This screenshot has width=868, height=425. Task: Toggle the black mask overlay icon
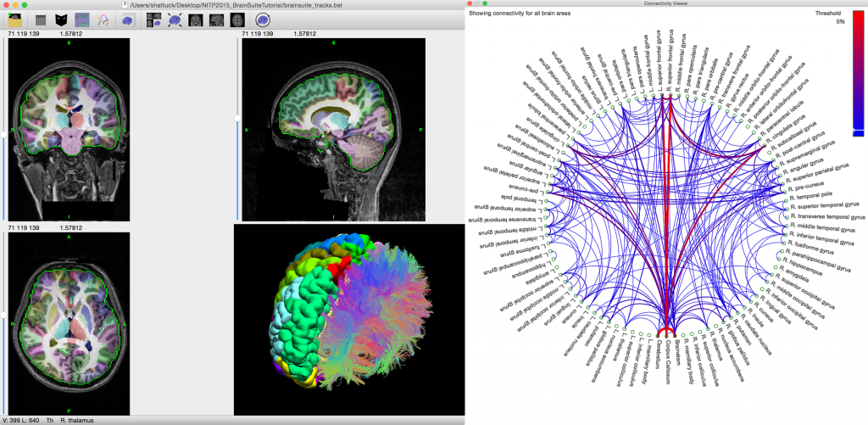point(61,19)
